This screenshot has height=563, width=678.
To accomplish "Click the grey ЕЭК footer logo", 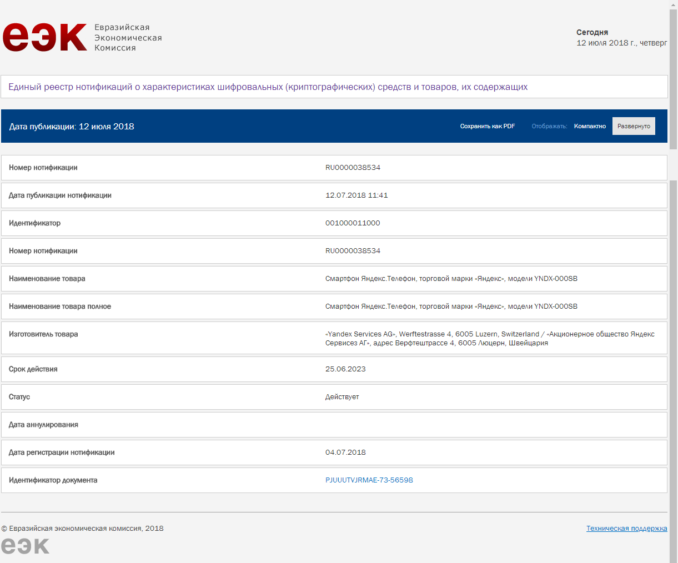I will point(25,546).
